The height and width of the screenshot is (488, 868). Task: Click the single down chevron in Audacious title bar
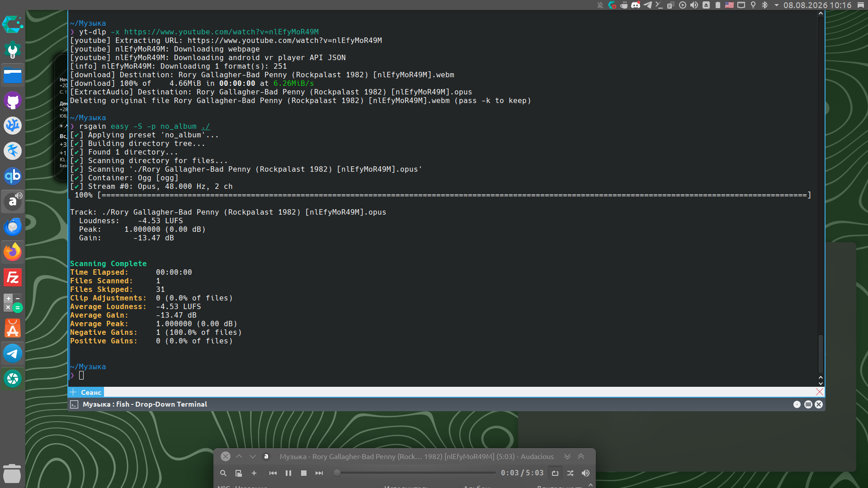253,456
